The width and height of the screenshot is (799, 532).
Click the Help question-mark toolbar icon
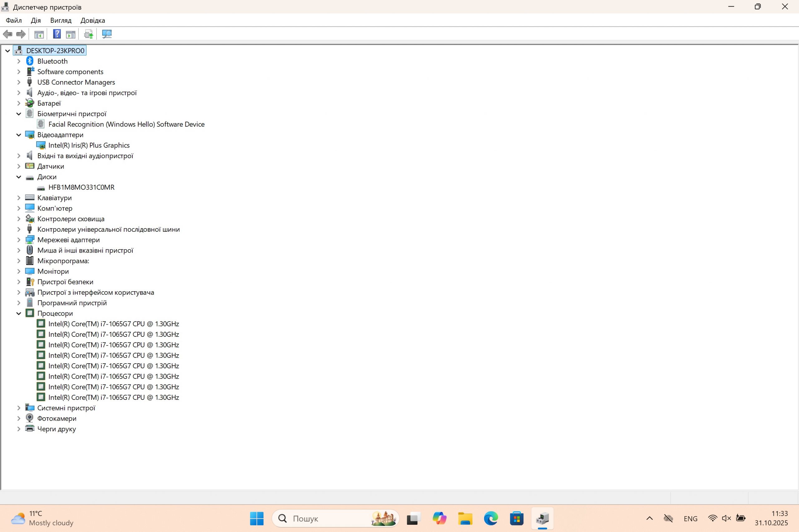tap(57, 34)
